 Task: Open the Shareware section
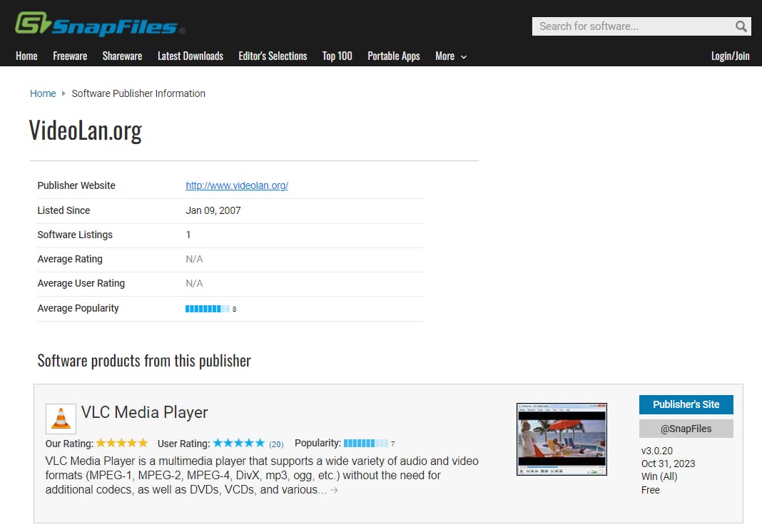(x=123, y=56)
